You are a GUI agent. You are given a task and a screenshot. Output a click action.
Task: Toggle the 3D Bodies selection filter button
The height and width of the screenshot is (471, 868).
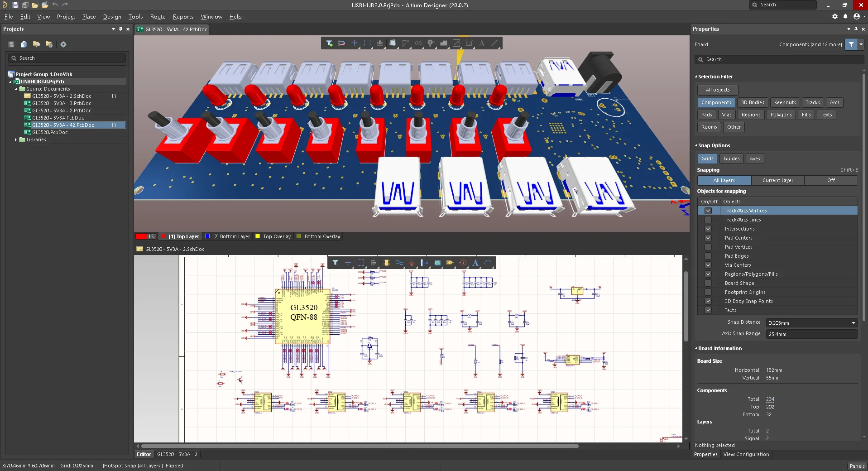click(x=753, y=102)
